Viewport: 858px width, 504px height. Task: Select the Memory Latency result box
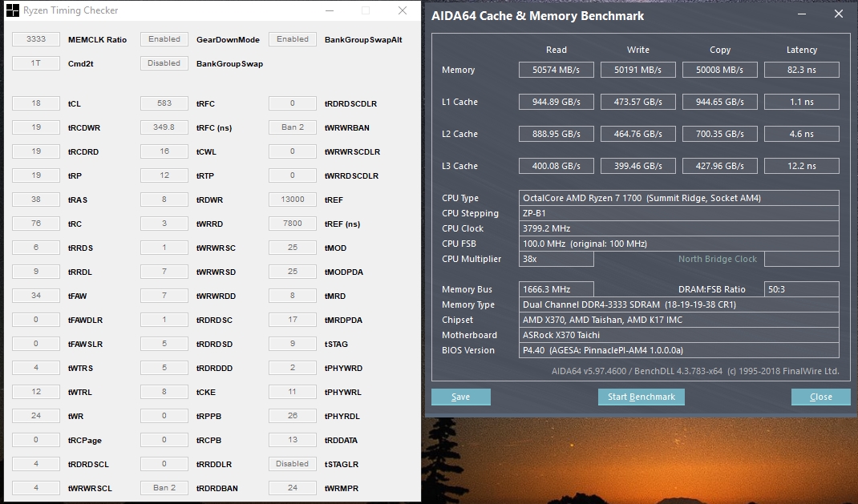pyautogui.click(x=801, y=70)
